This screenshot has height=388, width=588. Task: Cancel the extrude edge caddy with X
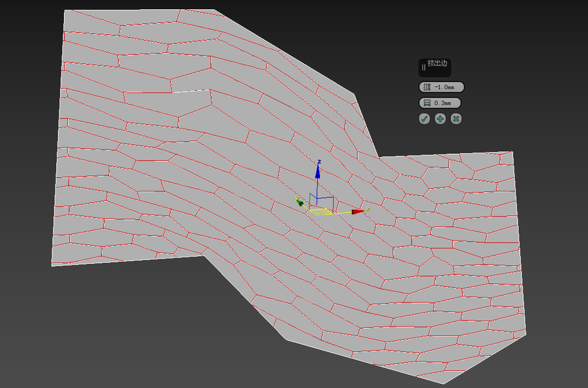[x=456, y=119]
